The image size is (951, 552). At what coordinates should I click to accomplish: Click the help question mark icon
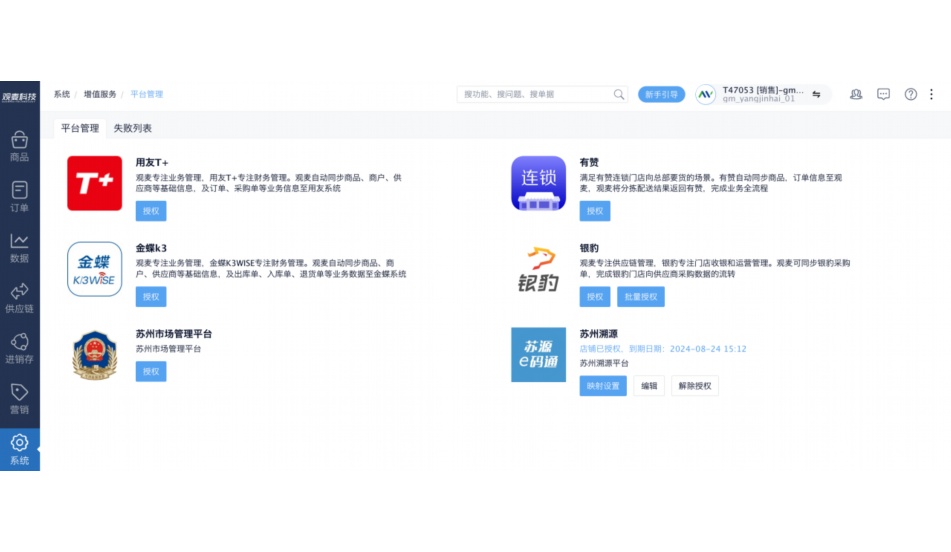(910, 94)
